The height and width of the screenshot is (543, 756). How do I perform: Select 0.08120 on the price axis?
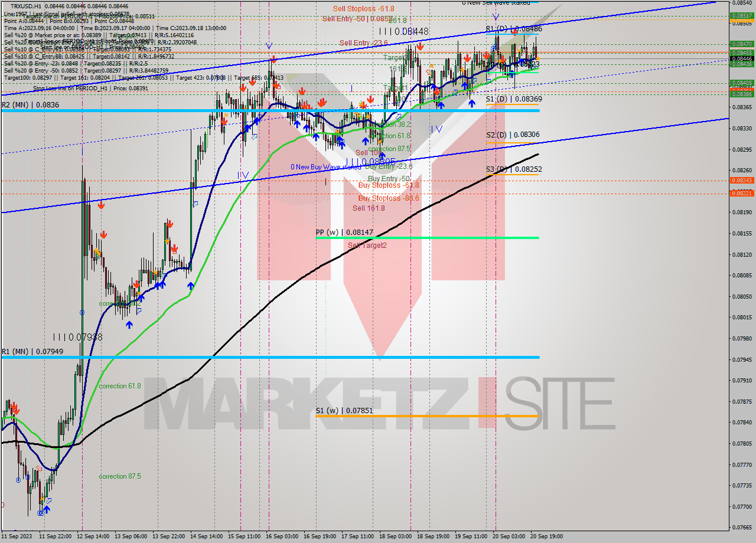pyautogui.click(x=742, y=254)
